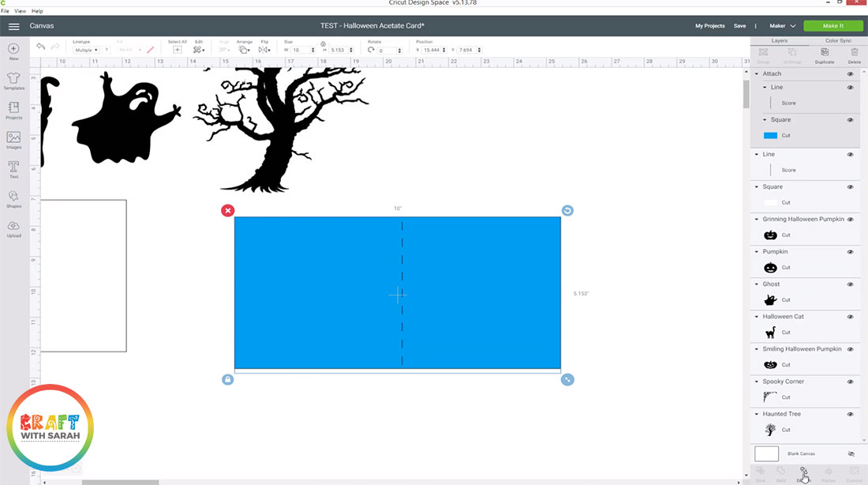This screenshot has width=868, height=485.
Task: Open the hamburger main menu
Action: pos(14,26)
